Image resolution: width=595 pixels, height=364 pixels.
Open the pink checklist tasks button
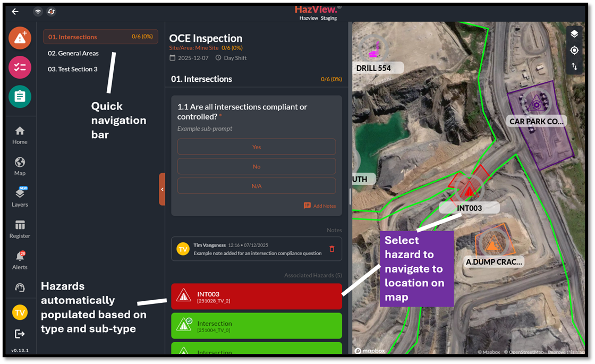click(20, 67)
